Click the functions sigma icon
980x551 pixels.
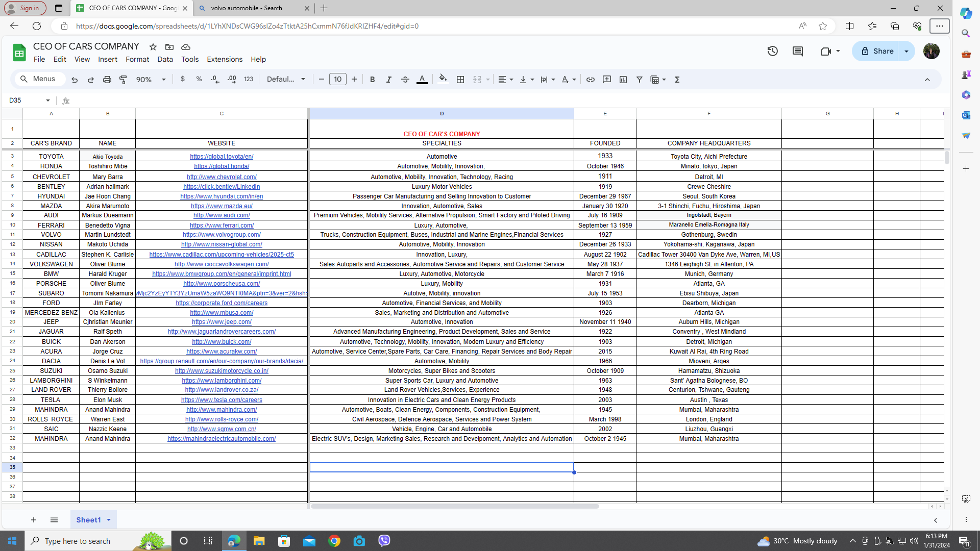677,80
